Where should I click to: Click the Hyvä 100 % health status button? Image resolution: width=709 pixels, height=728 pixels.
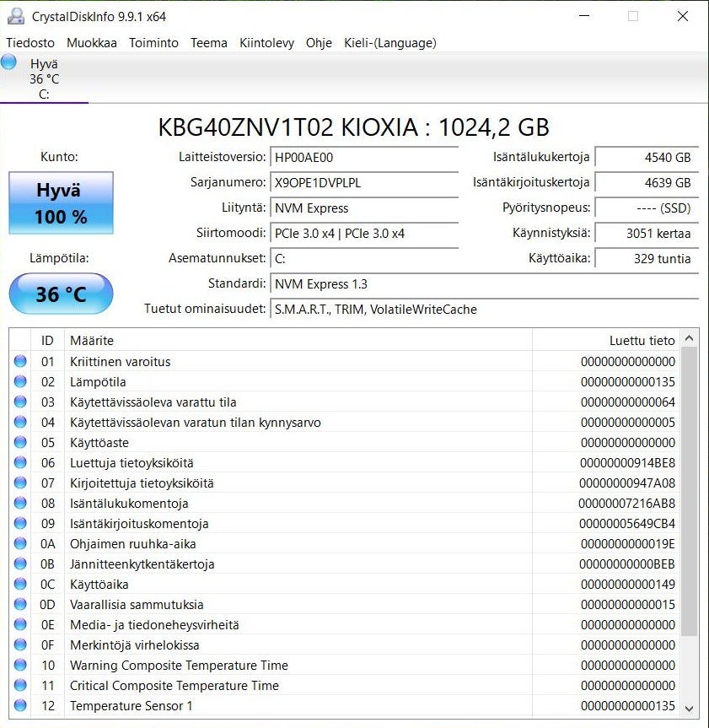click(x=61, y=203)
